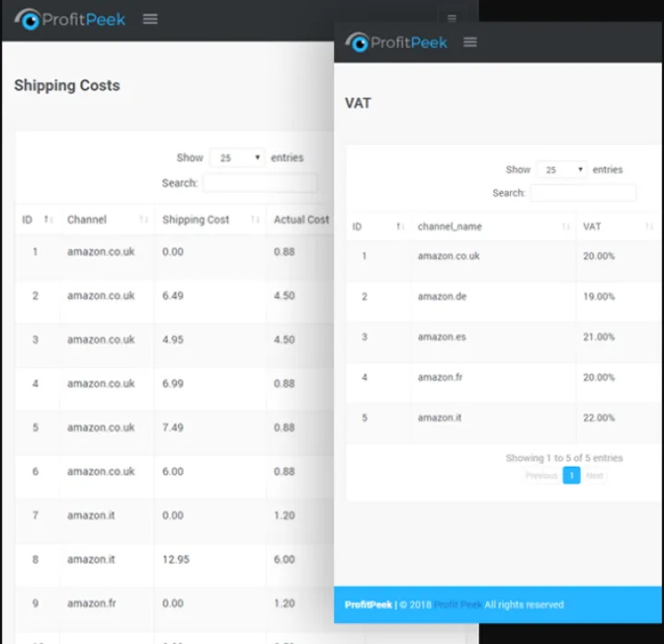The width and height of the screenshot is (664, 644).
Task: Click the ProfitPeek logo in VAT window
Action: 397,42
